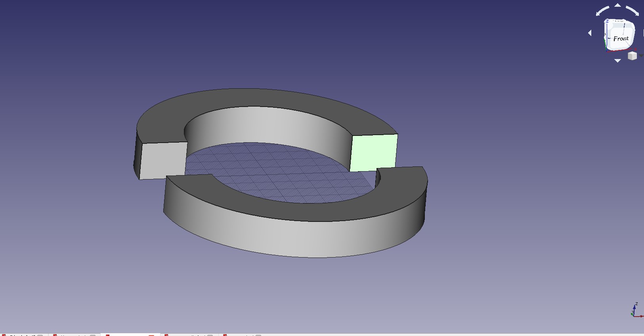Click the down arrow below navigation cube

click(617, 61)
